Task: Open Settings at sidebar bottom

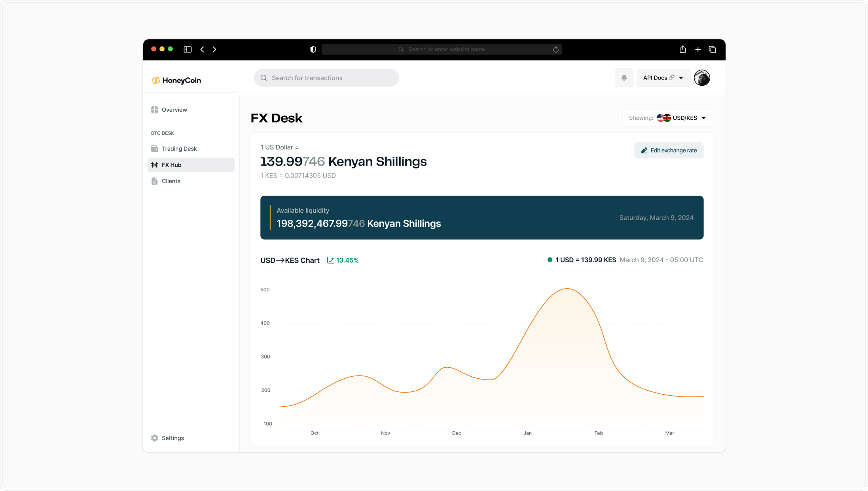Action: click(172, 438)
